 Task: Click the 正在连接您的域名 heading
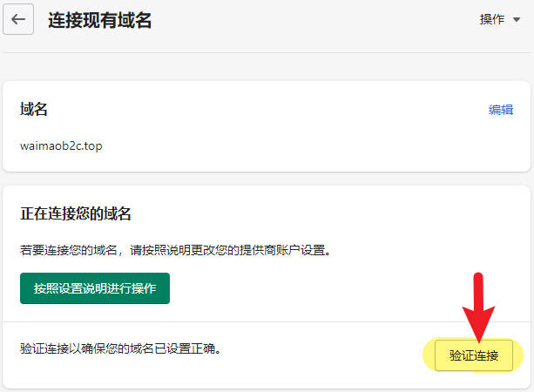click(76, 213)
